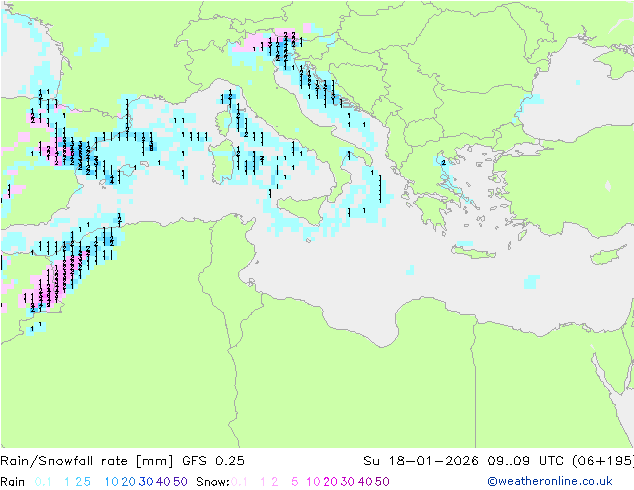Click the snow legend value 20
634x490 pixels.
(330, 482)
